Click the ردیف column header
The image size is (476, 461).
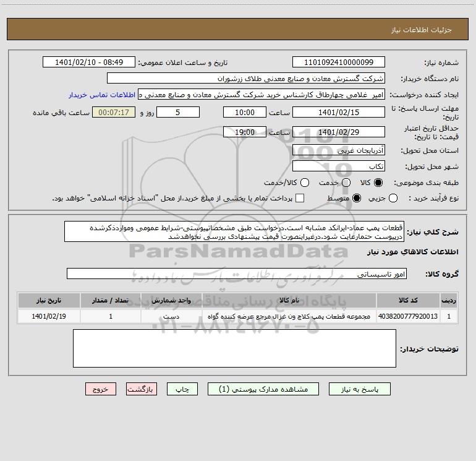449,300
